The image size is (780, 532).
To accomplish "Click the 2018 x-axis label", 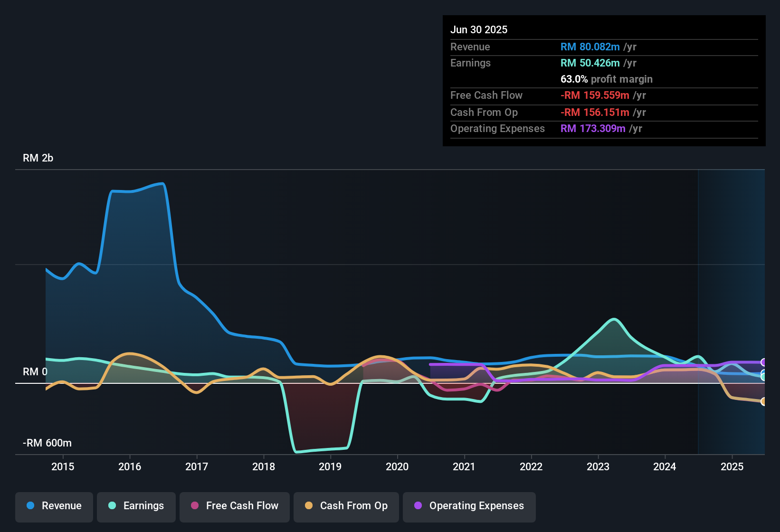I will (x=264, y=466).
